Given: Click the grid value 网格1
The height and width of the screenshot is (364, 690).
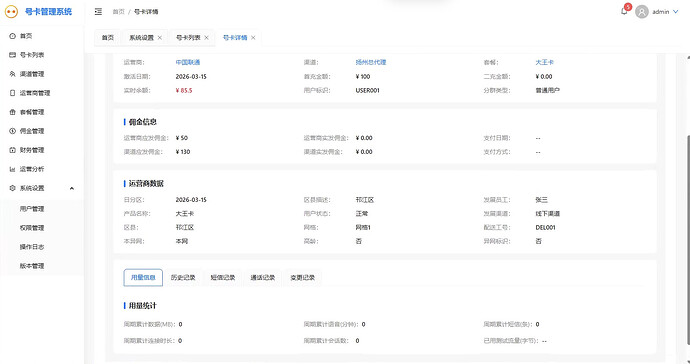Looking at the screenshot, I should tap(363, 228).
